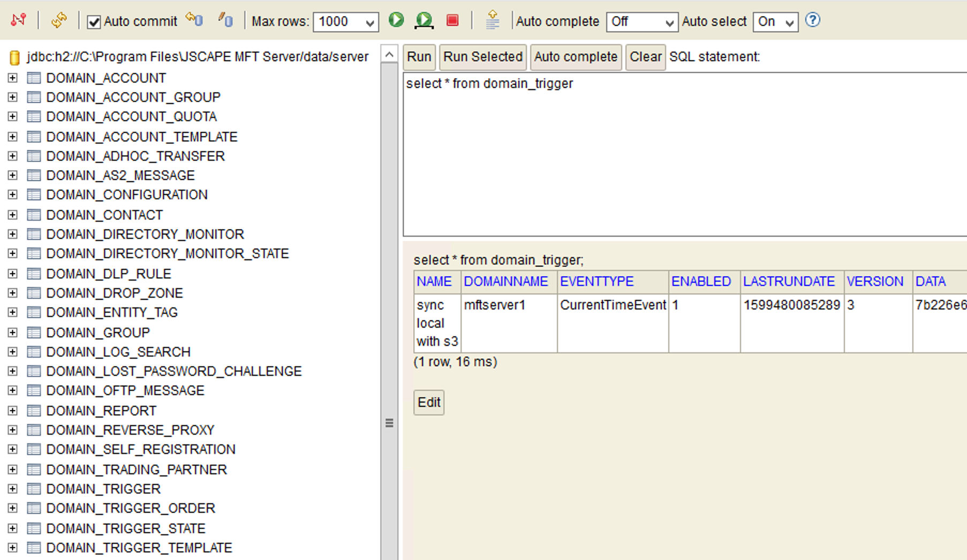Expand the DOMAIN_GROUP table node

point(12,333)
